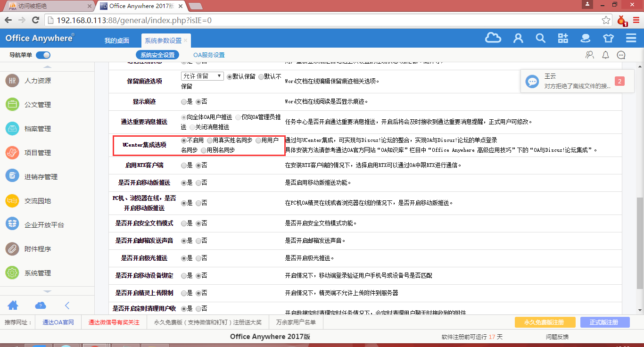This screenshot has height=347, width=644.
Task: Click the 永久免费版注册 button
Action: point(545,322)
